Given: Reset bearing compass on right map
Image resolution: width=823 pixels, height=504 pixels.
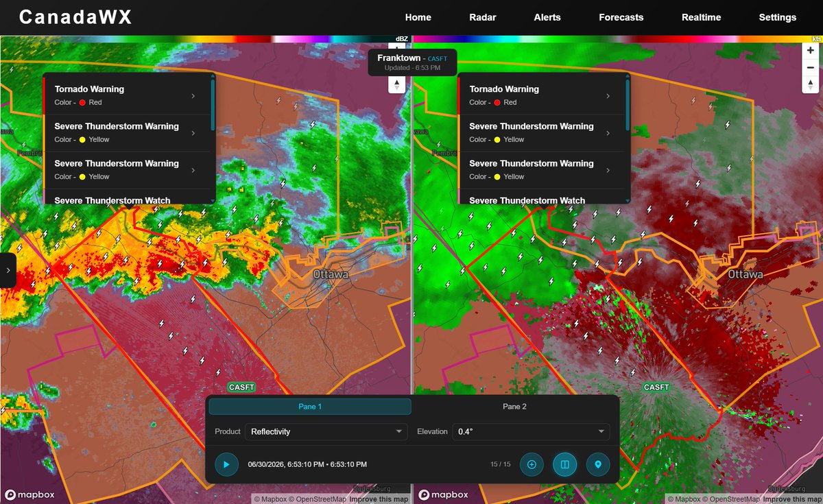Looking at the screenshot, I should coord(811,84).
